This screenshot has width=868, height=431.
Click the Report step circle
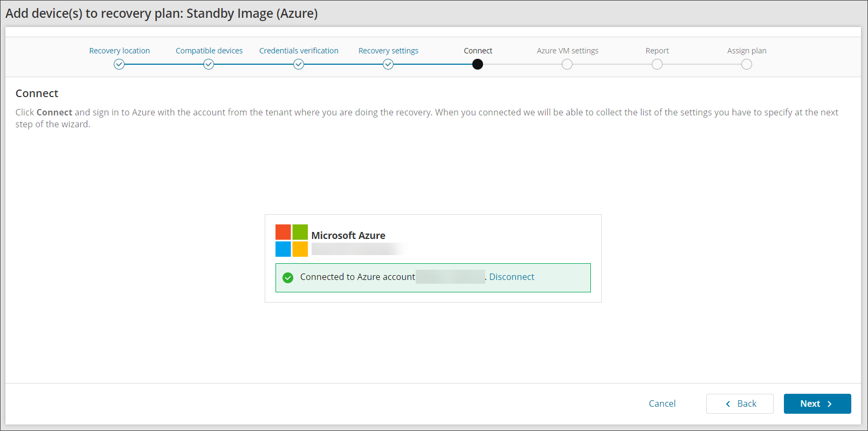(657, 64)
